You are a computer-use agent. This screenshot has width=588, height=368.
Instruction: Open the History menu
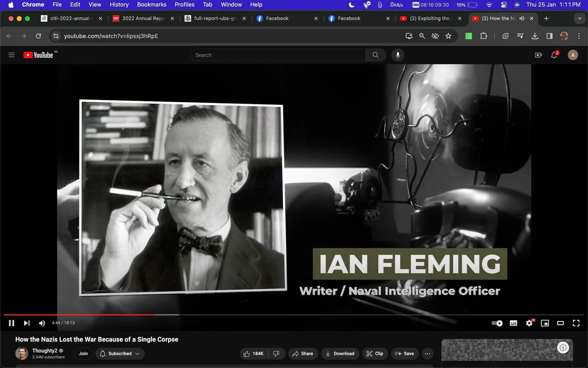pos(119,5)
